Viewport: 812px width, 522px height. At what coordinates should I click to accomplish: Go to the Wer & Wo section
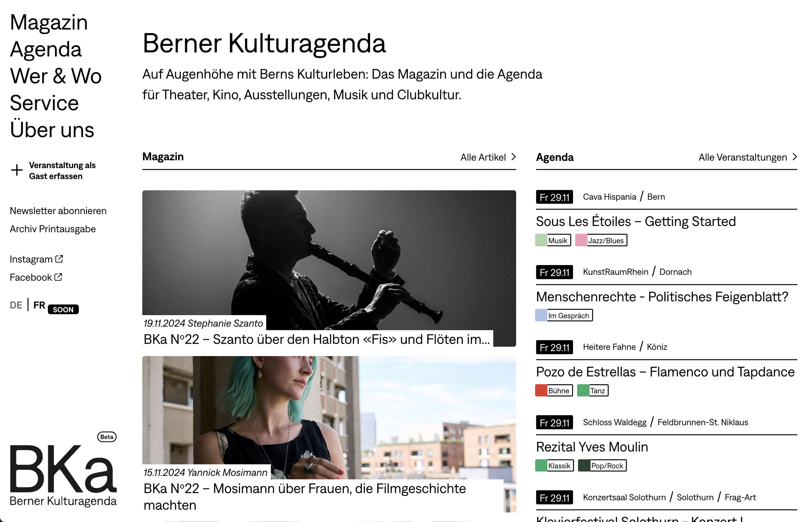[x=56, y=76]
